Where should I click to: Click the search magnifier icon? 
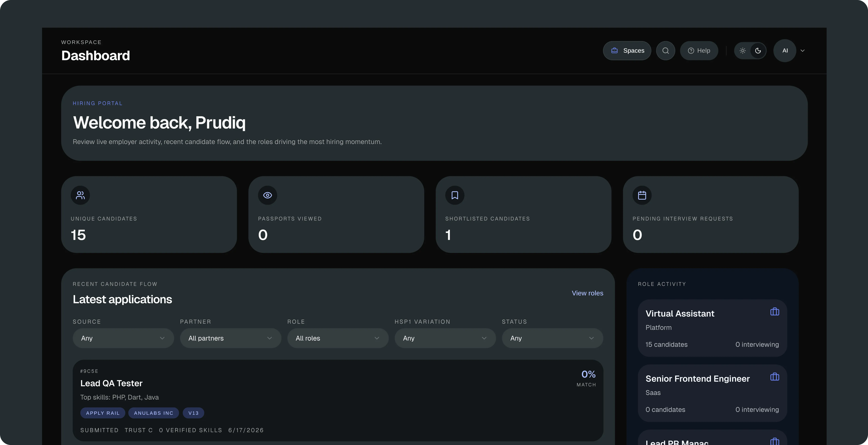point(665,51)
